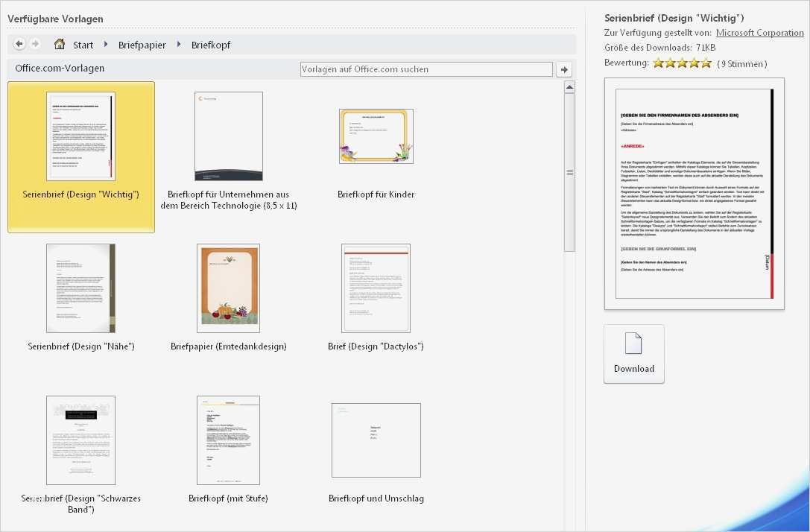The width and height of the screenshot is (810, 532).
Task: Open the Microsoft Corporation link
Action: click(760, 32)
